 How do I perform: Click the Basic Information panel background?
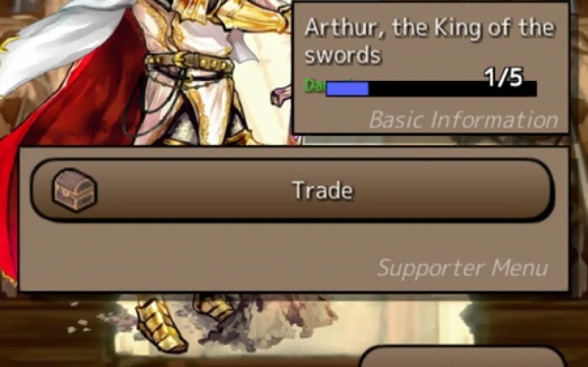tap(430, 69)
